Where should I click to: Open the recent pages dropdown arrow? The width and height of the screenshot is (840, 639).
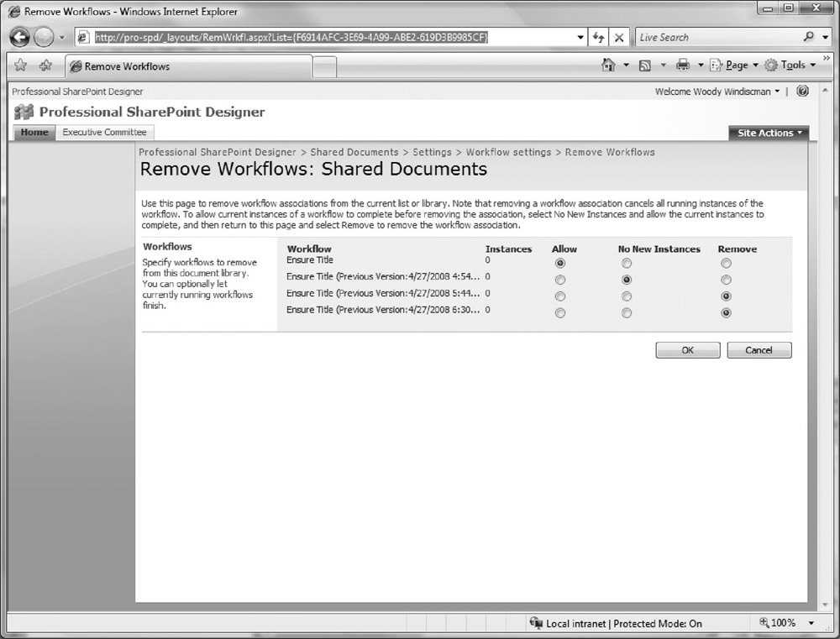[62, 38]
